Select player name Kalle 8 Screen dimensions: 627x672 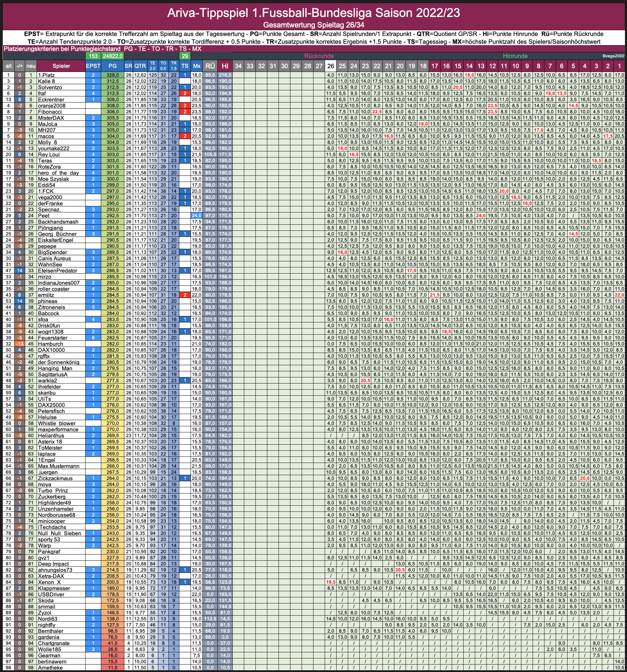click(x=46, y=81)
